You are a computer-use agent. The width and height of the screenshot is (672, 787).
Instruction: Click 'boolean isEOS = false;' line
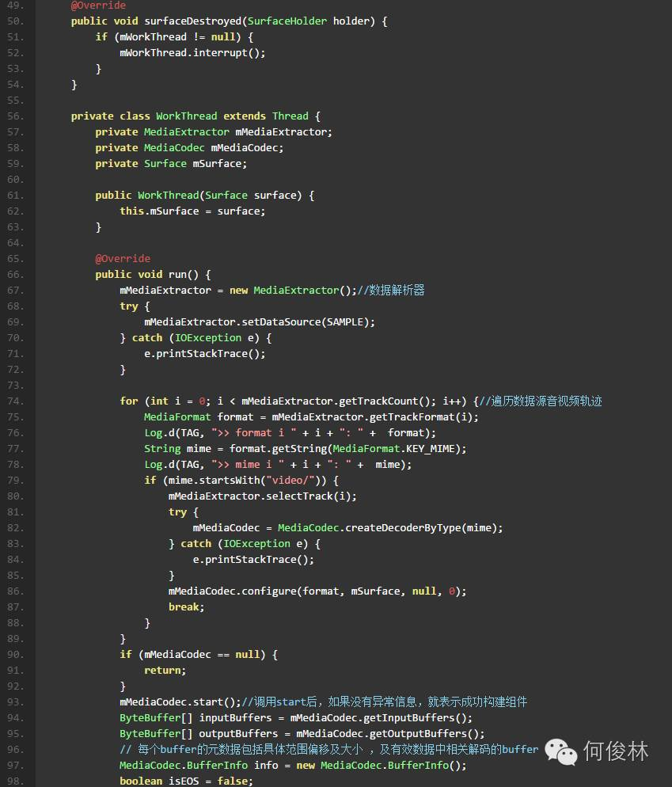186,781
